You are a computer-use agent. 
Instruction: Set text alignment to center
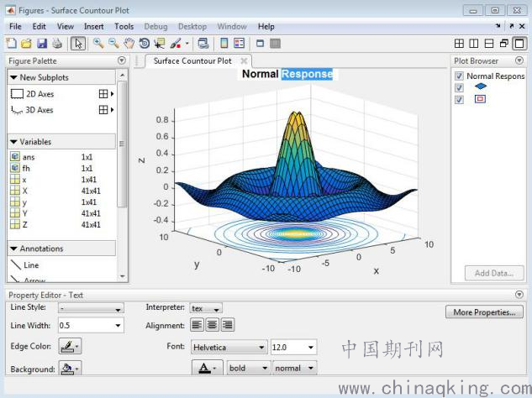(x=213, y=325)
